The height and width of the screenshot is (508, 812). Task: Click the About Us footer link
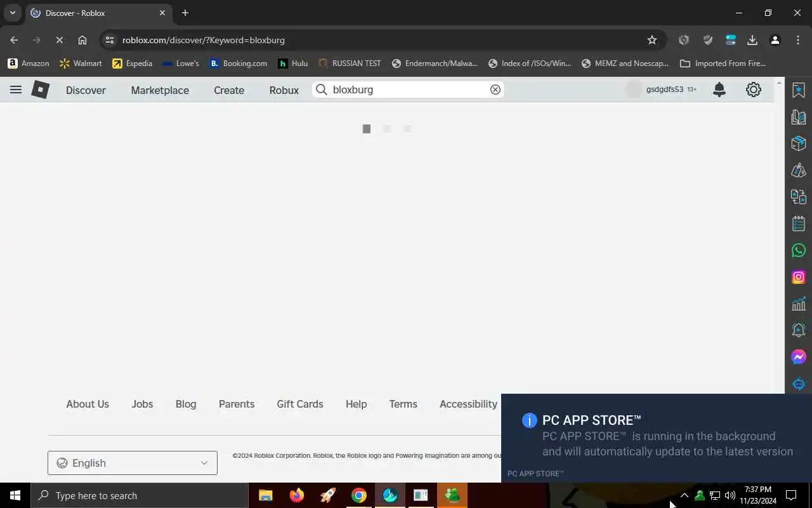(88, 404)
